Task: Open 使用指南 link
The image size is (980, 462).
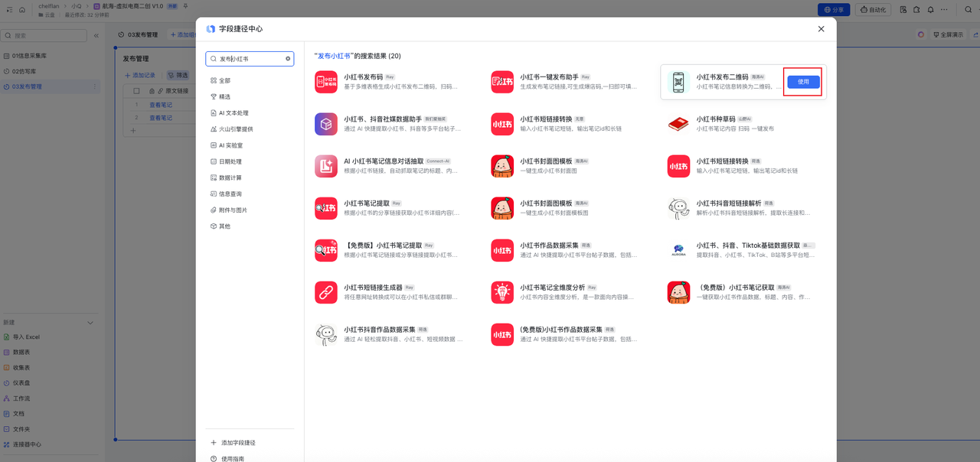Action: click(x=227, y=459)
